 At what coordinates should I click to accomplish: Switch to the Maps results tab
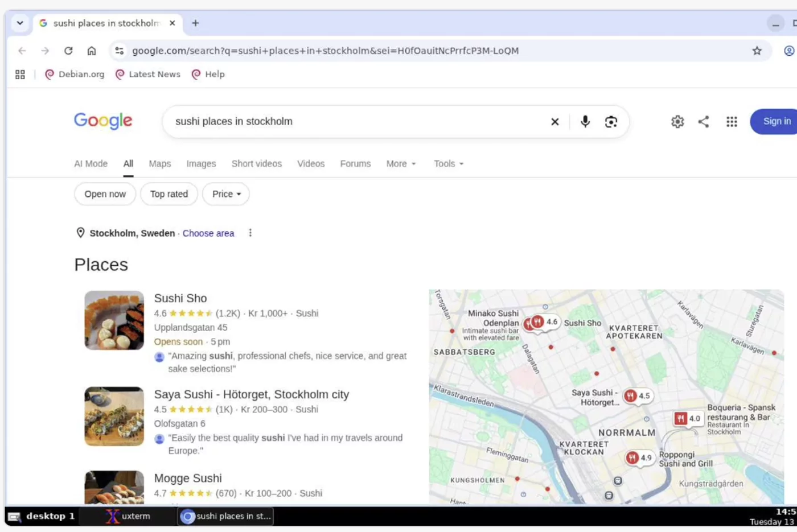(x=160, y=164)
